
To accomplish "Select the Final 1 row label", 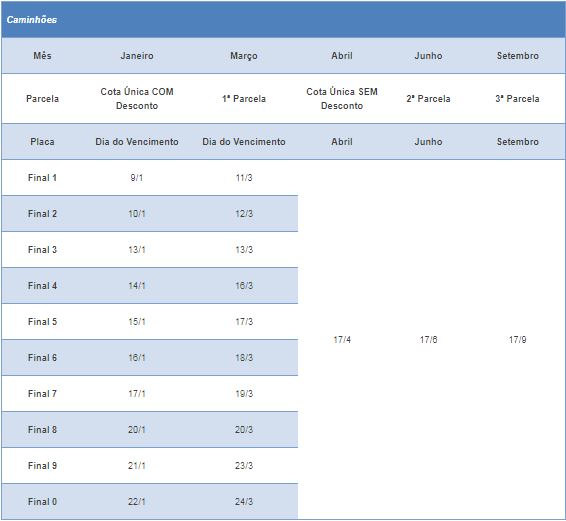I will 42,178.
